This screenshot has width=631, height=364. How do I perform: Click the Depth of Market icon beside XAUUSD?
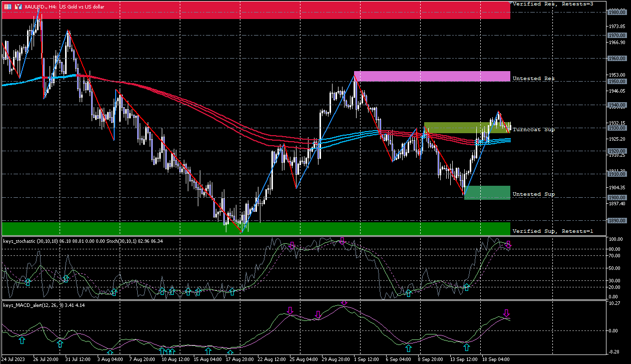click(18, 7)
